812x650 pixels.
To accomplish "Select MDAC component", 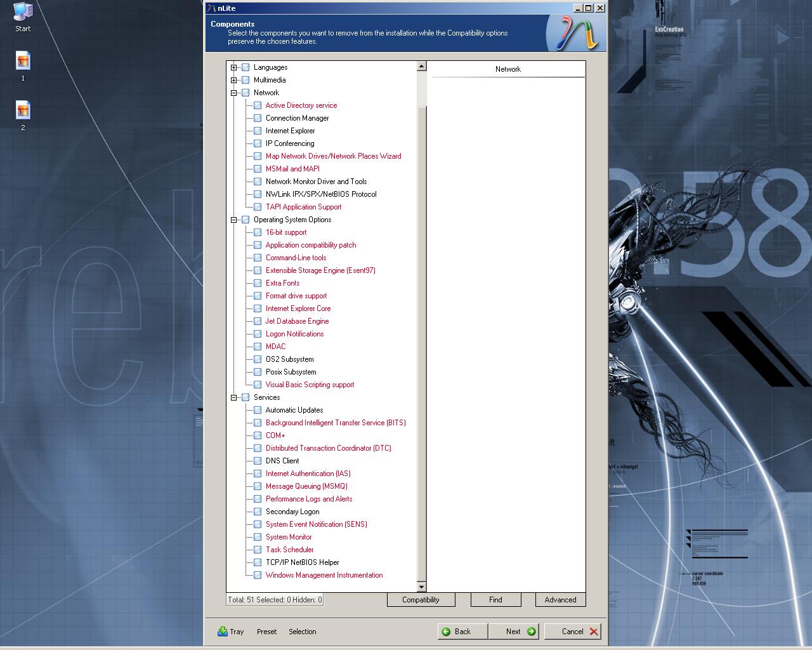I will pyautogui.click(x=275, y=347).
